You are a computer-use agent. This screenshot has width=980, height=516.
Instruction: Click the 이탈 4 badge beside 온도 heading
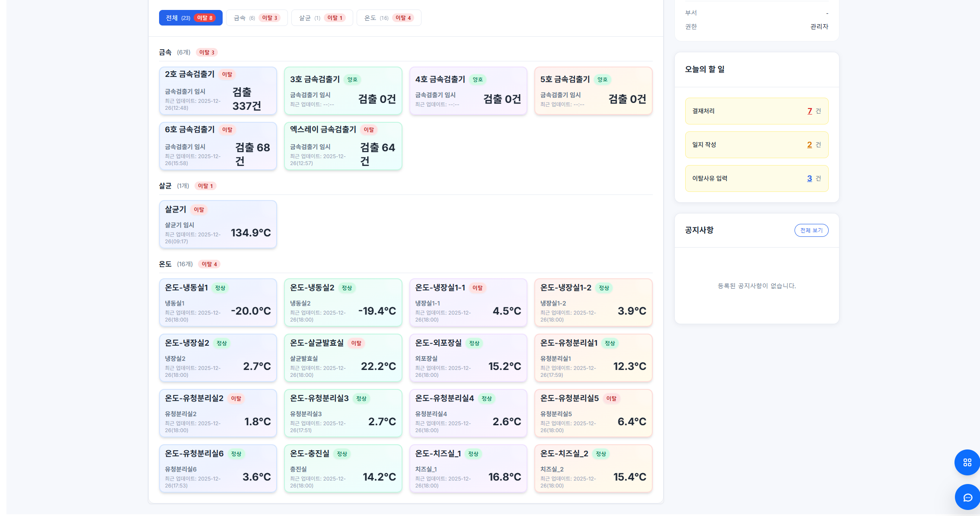(209, 264)
